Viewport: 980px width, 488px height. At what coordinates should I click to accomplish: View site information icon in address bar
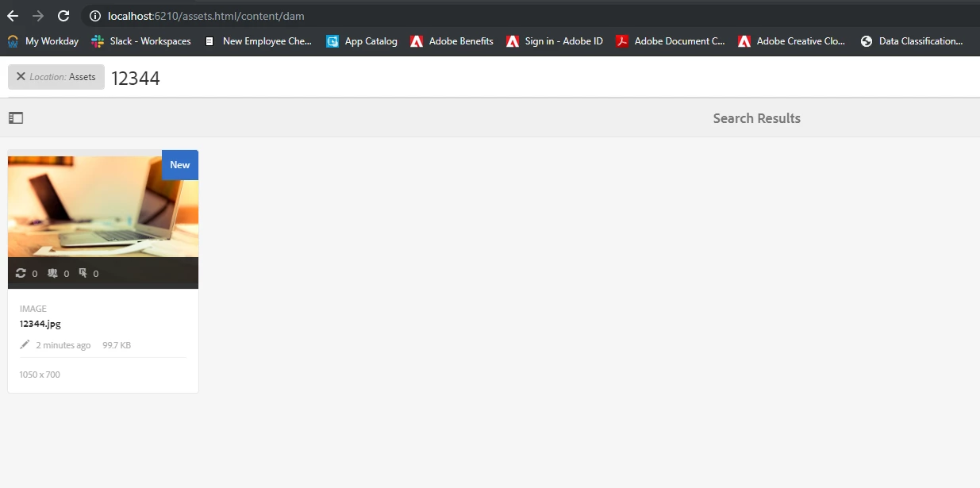point(94,16)
